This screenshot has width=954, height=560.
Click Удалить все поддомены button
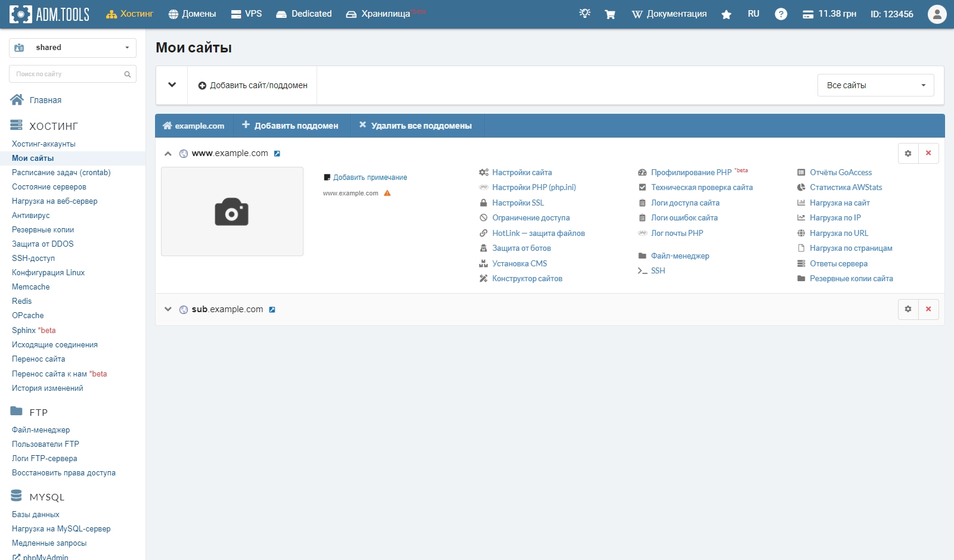[416, 126]
